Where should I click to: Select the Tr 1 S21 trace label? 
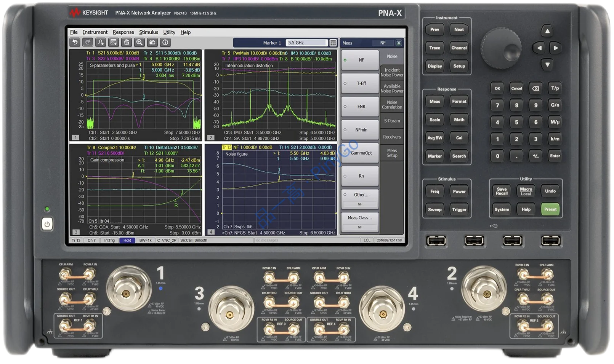pos(113,53)
